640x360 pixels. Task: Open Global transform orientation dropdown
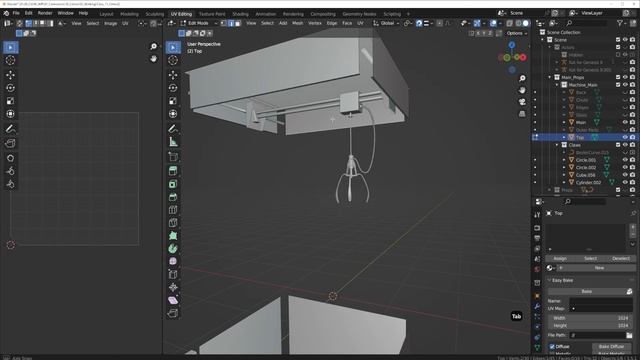coord(386,23)
